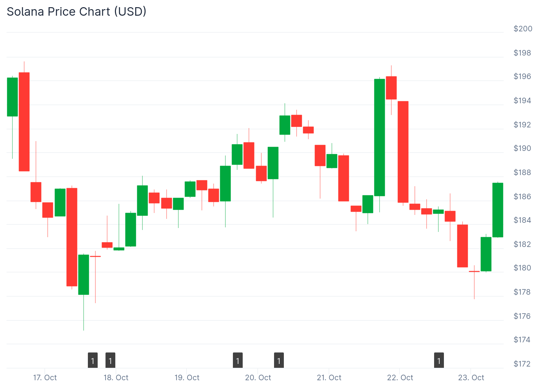
Task: Click the rightmost "1" event marker
Action: pos(439,360)
